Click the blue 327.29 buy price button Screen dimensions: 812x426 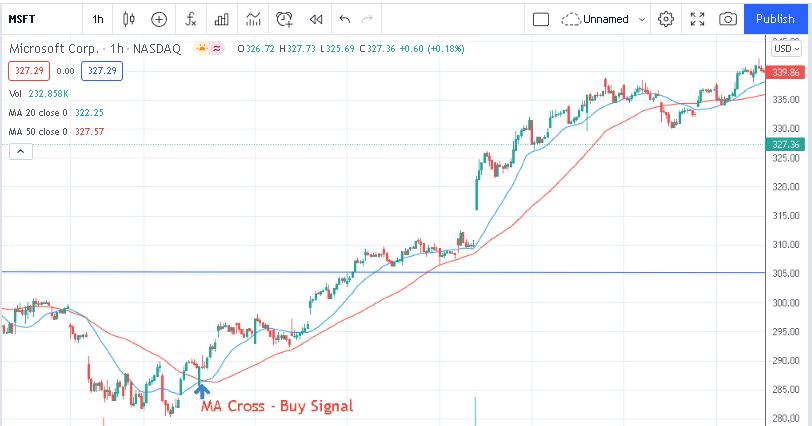coord(102,71)
